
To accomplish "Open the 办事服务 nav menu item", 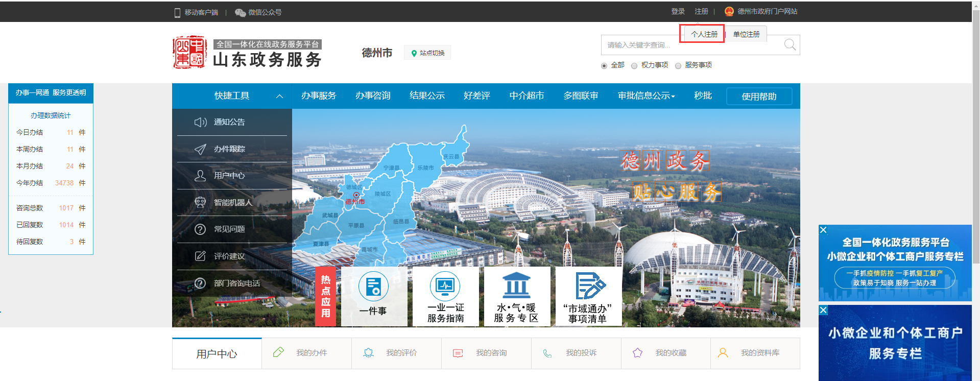I will (319, 96).
